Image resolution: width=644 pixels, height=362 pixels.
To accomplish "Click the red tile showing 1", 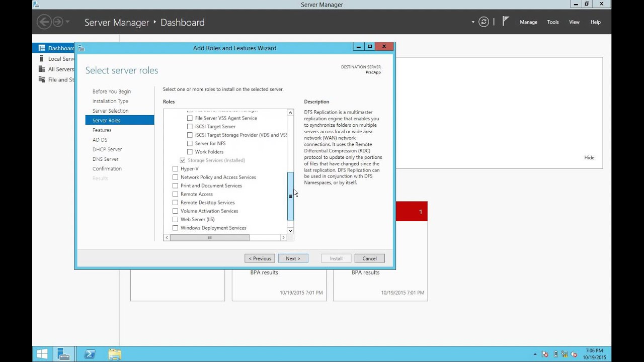I will click(412, 211).
